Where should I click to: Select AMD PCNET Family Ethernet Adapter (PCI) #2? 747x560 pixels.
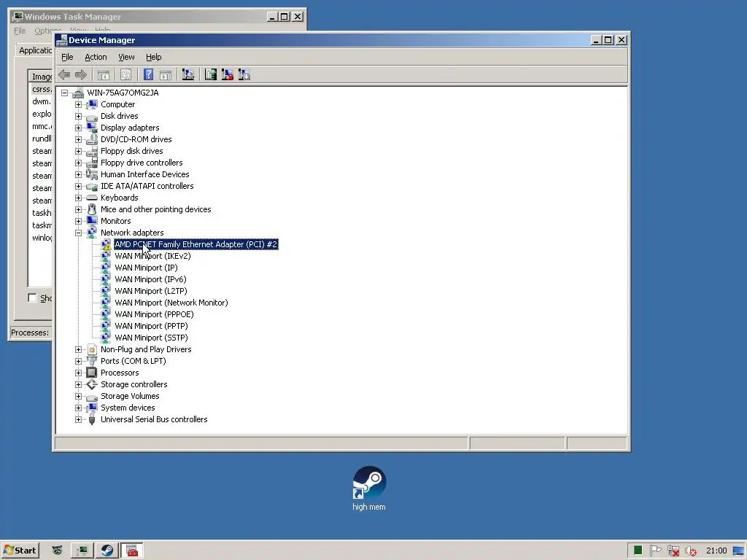click(196, 244)
